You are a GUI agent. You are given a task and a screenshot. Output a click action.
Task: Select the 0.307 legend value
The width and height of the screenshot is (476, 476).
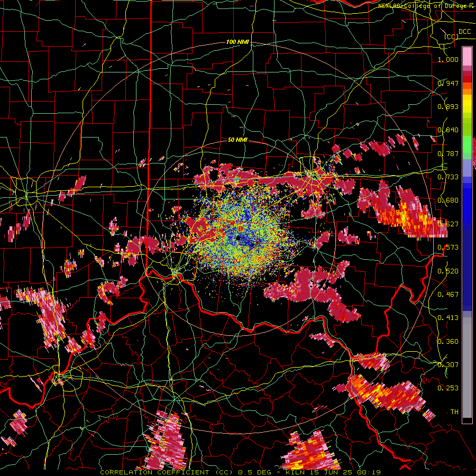pos(448,364)
